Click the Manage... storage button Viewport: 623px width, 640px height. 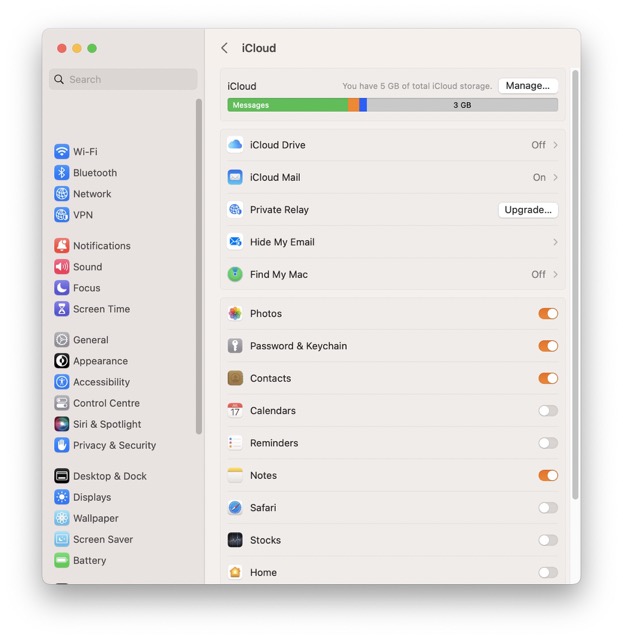pos(527,86)
